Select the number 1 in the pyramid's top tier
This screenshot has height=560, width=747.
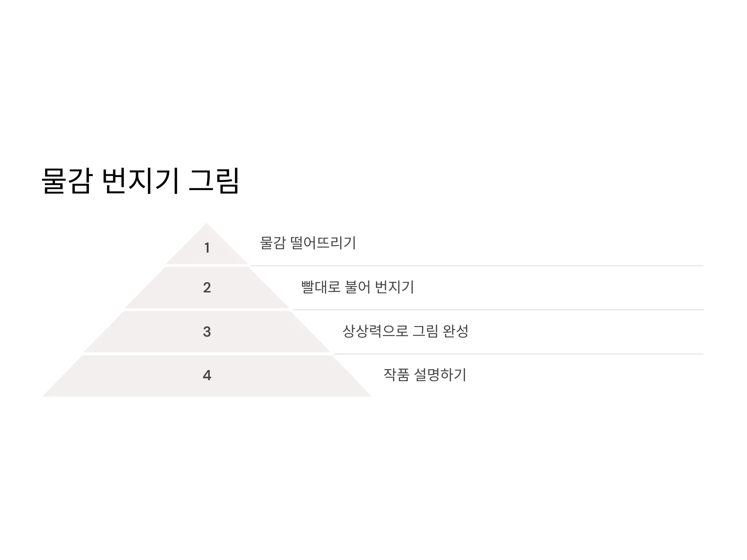point(207,248)
